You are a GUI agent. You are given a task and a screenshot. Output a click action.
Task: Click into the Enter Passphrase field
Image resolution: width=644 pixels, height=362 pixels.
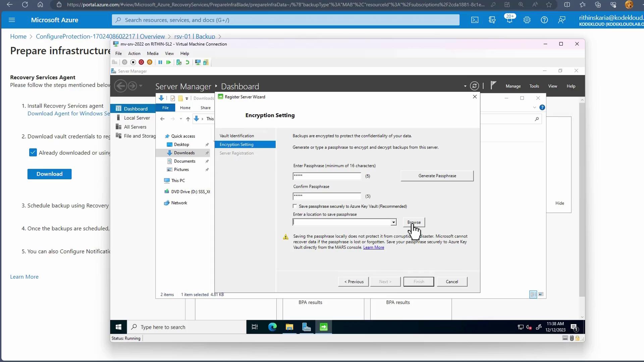click(x=327, y=176)
